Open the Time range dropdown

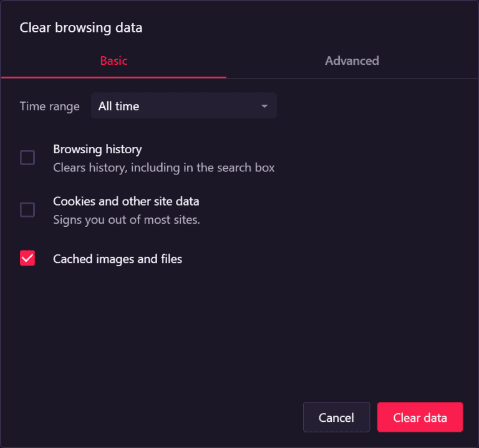[x=183, y=106]
